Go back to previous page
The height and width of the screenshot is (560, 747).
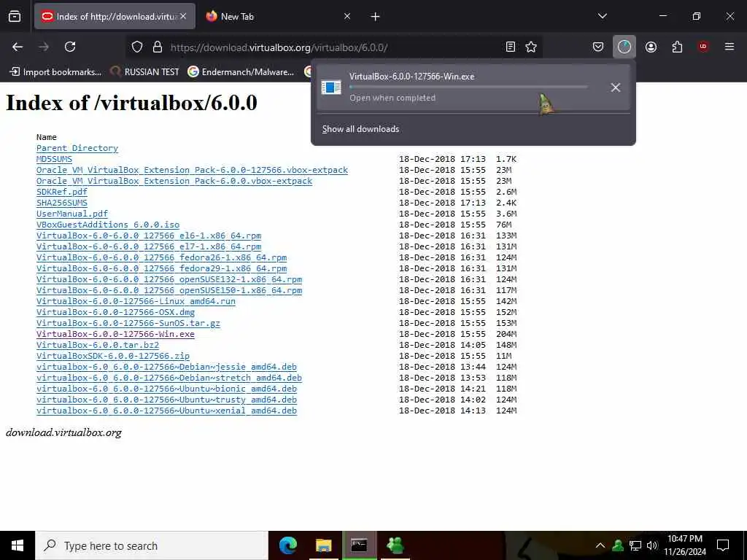coord(18,47)
